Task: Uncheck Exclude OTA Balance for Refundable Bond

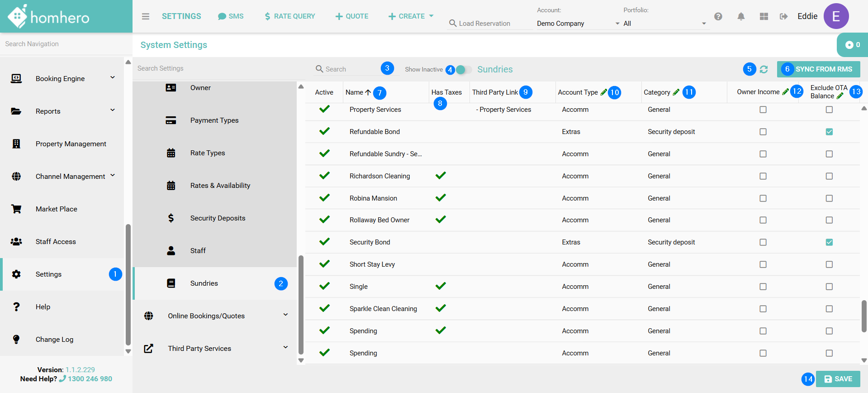Action: point(829,132)
